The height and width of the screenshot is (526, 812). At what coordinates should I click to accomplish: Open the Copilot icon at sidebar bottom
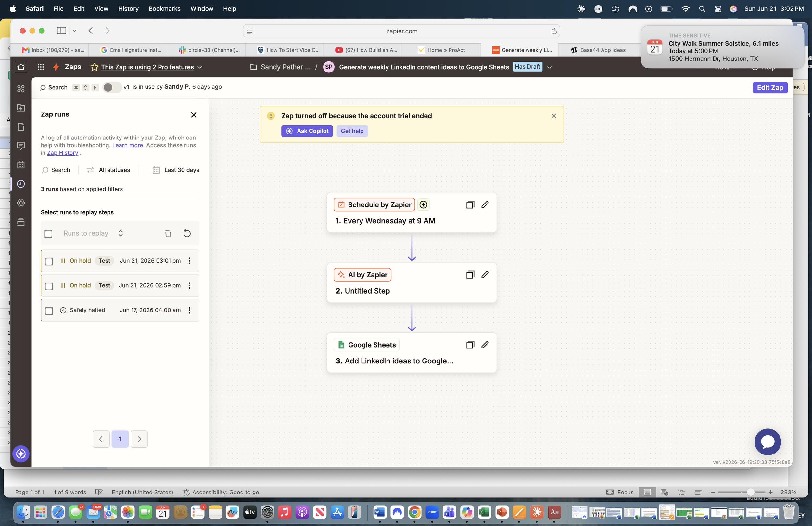(21, 454)
